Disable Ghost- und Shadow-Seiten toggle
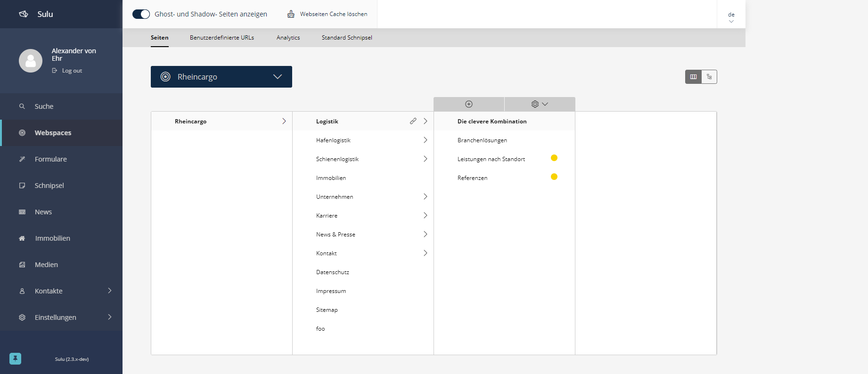868x374 pixels. click(x=141, y=14)
